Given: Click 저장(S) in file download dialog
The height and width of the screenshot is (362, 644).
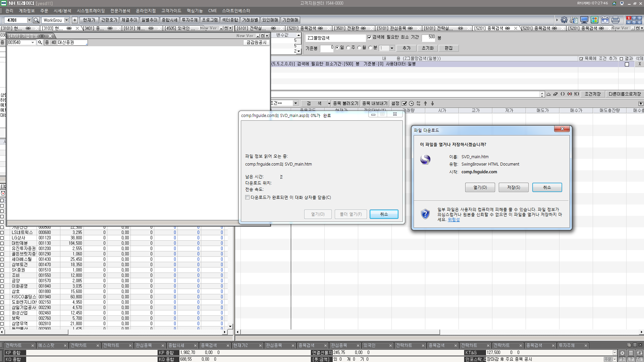Looking at the screenshot, I should pyautogui.click(x=513, y=187).
